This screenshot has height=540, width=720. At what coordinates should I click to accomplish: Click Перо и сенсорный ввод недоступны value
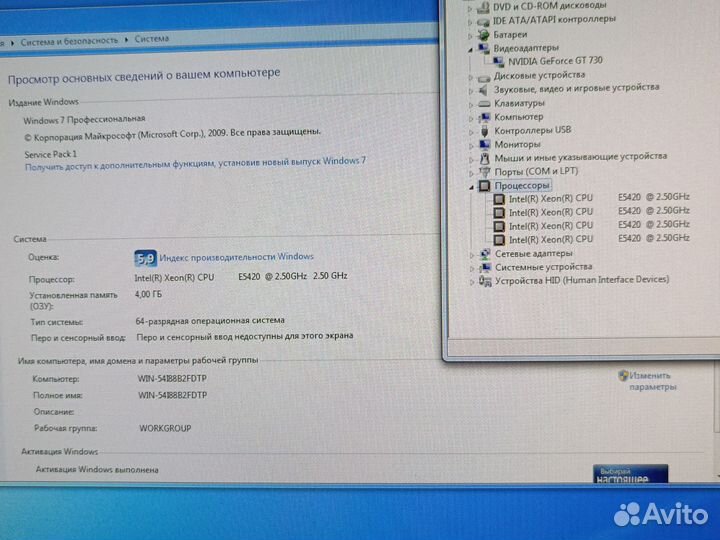click(x=245, y=337)
